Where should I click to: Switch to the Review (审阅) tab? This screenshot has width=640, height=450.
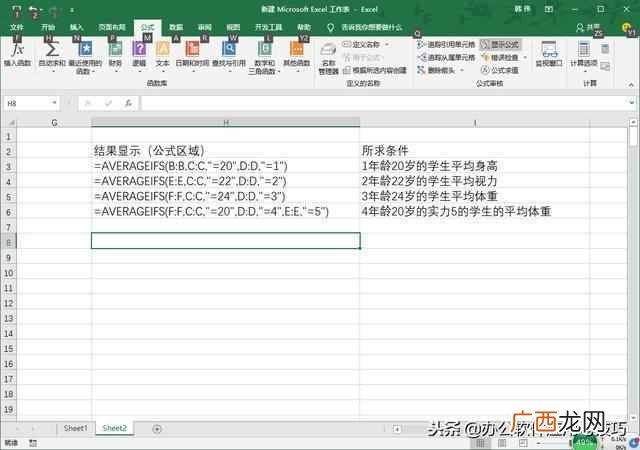[205, 27]
